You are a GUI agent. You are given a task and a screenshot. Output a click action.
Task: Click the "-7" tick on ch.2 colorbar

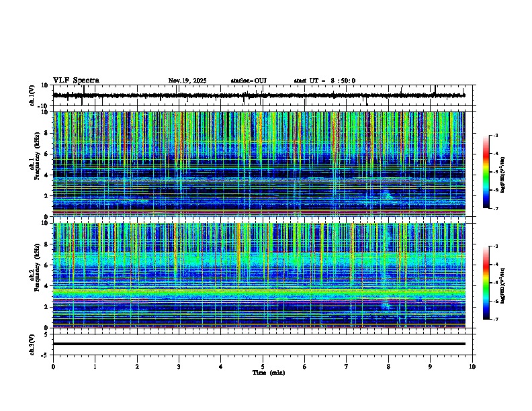pyautogui.click(x=496, y=319)
